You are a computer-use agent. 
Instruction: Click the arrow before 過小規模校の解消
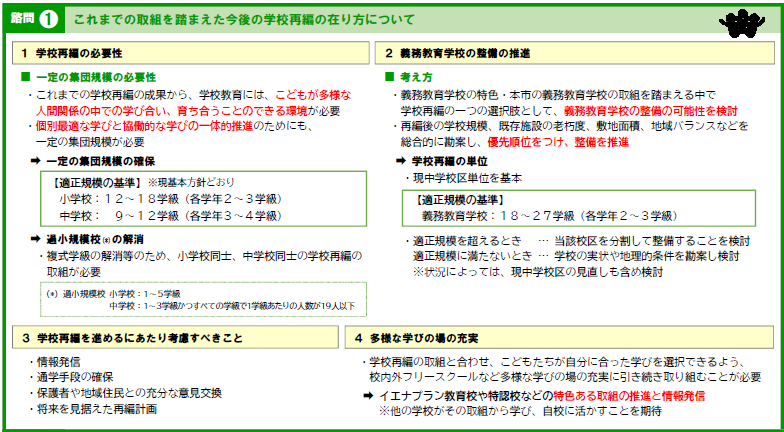(37, 239)
